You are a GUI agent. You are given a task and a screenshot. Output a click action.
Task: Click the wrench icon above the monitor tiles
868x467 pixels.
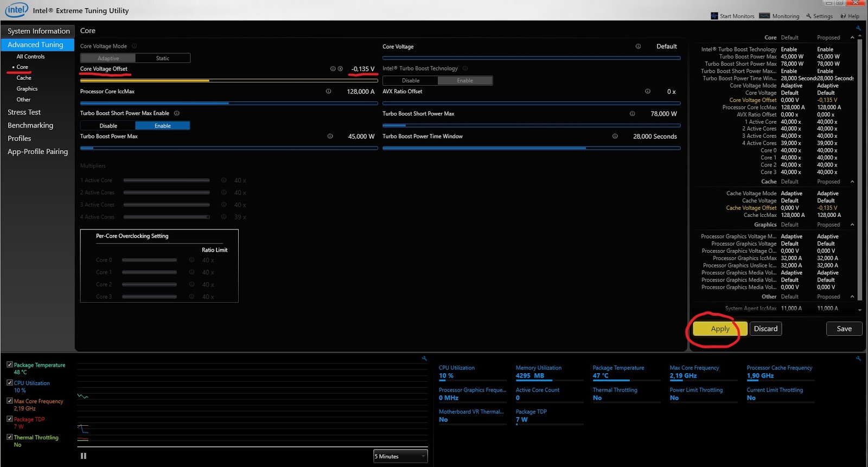(x=858, y=359)
